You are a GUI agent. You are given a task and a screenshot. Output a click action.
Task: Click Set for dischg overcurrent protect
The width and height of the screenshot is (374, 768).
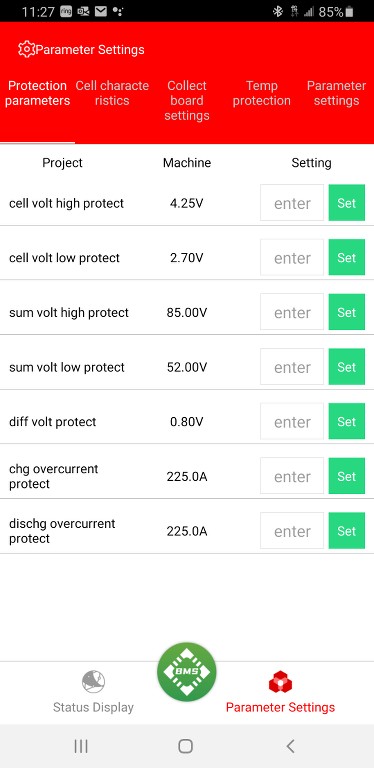[x=347, y=531]
